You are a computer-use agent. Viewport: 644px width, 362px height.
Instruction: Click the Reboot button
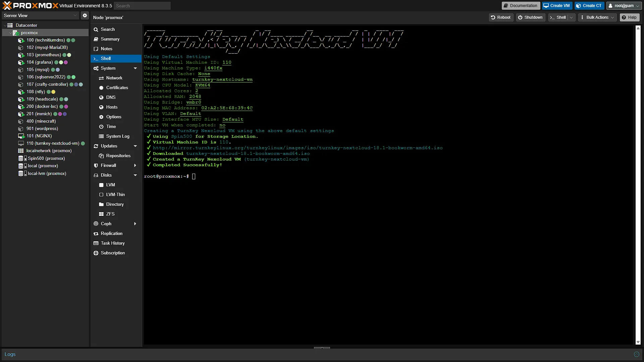point(501,17)
